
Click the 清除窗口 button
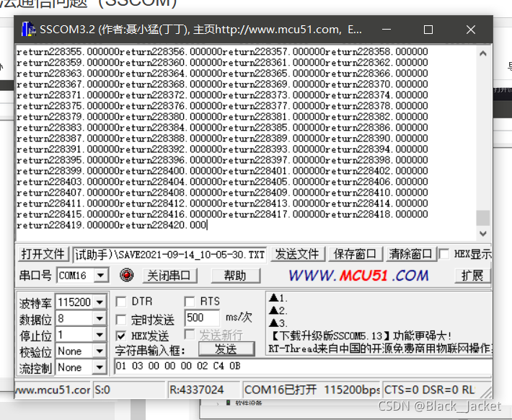click(411, 254)
